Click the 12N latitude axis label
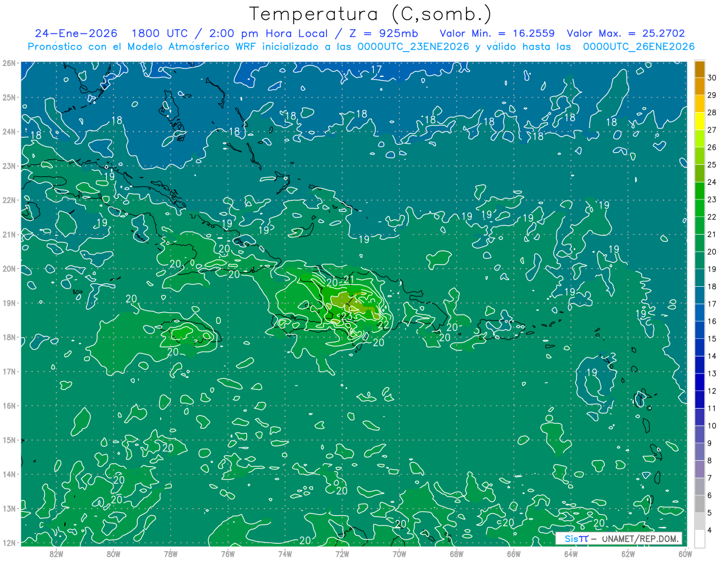Image resolution: width=728 pixels, height=562 pixels. point(10,543)
